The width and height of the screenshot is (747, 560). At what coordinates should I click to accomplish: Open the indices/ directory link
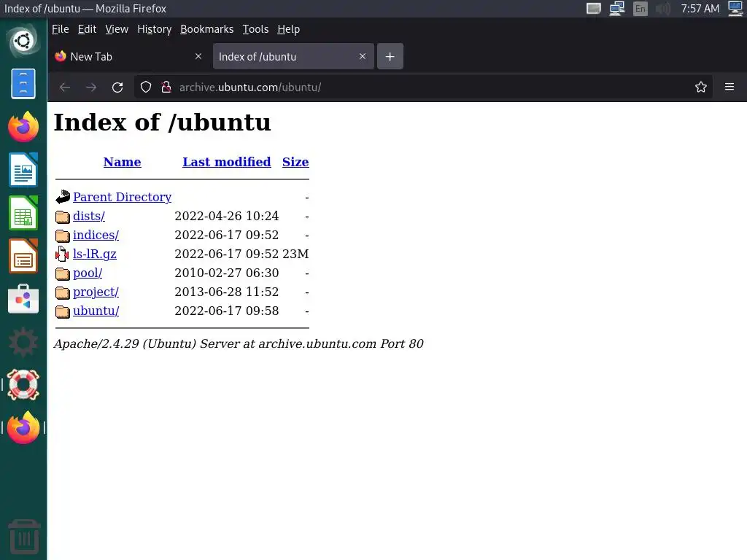pyautogui.click(x=96, y=236)
